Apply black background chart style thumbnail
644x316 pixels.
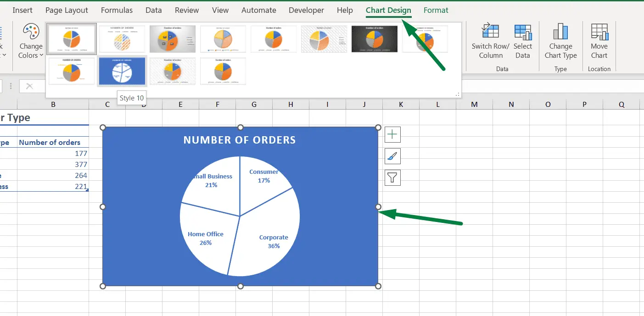[x=375, y=39]
